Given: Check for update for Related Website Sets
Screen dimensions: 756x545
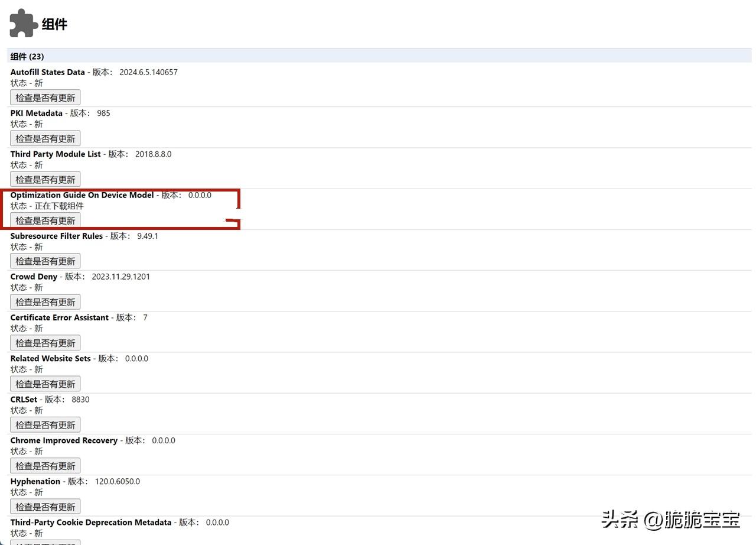Looking at the screenshot, I should click(45, 384).
